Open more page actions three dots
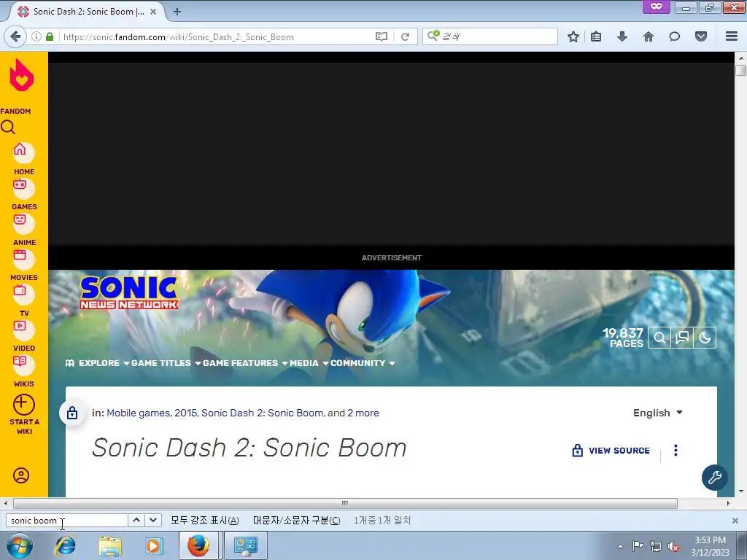Viewport: 747px width, 560px height. (x=676, y=451)
